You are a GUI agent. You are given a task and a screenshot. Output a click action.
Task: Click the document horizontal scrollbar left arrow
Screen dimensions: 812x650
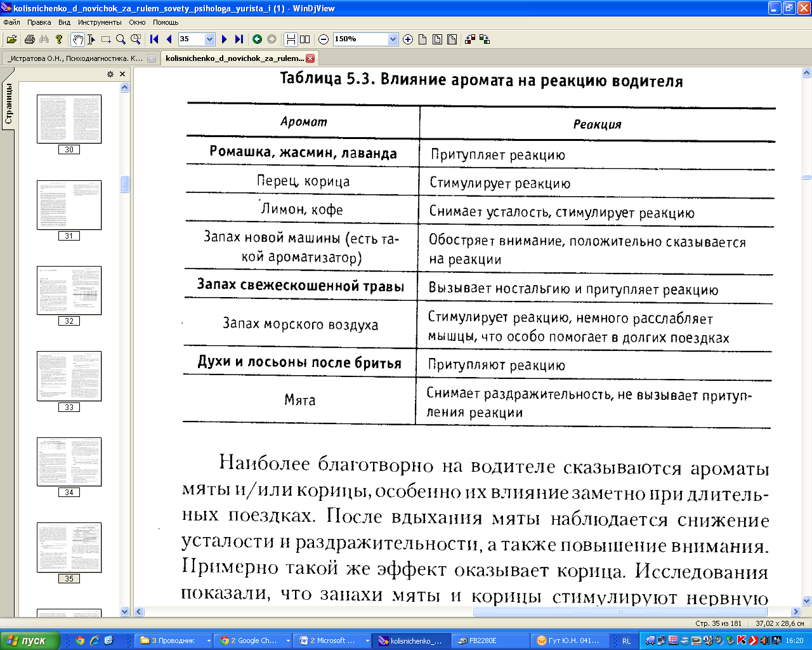tap(139, 612)
